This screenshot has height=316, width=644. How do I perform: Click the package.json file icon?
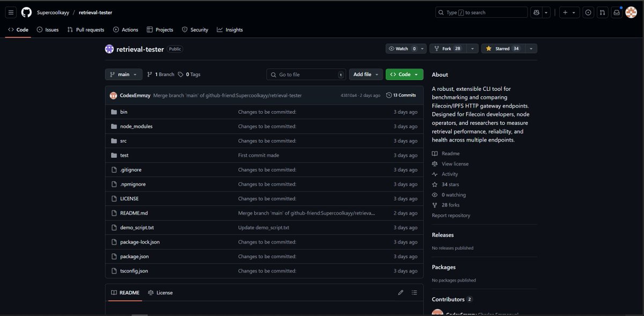point(114,256)
